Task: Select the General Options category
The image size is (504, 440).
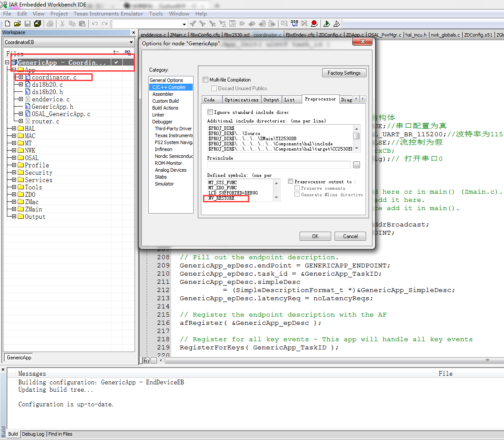Action: point(166,80)
